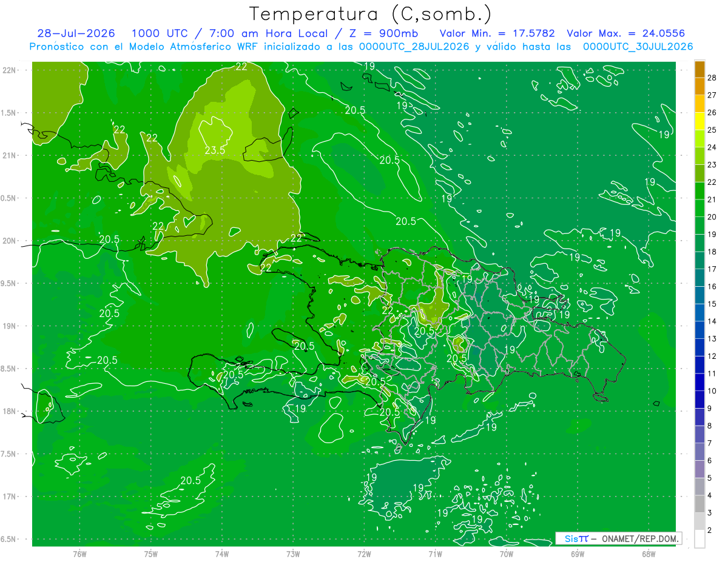Click the color bar value "24"
Image resolution: width=728 pixels, height=562 pixels.
(x=712, y=147)
